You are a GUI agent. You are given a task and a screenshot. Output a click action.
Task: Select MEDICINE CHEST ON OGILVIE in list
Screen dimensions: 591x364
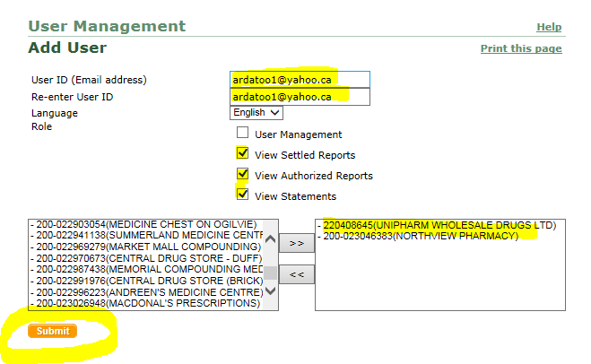(146, 224)
